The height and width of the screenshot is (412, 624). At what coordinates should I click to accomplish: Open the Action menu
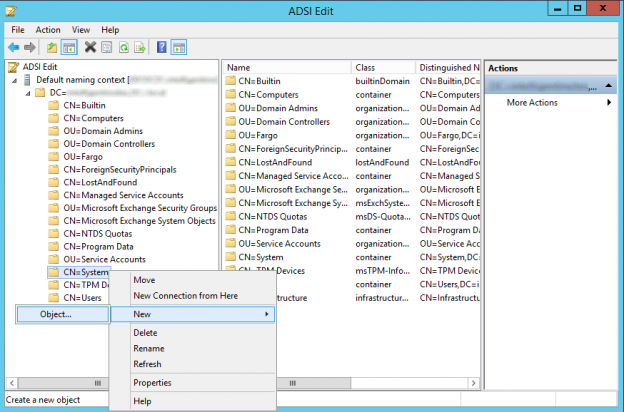pos(48,30)
